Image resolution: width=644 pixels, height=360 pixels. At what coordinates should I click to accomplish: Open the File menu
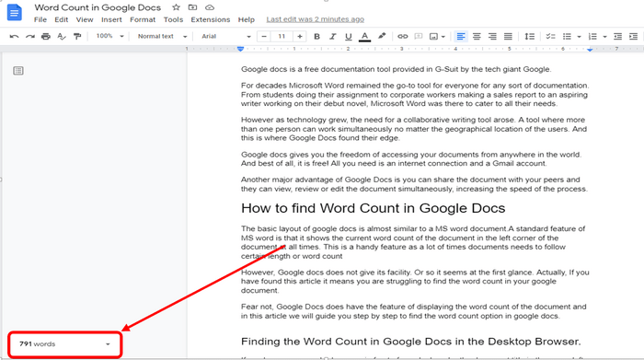[40, 19]
